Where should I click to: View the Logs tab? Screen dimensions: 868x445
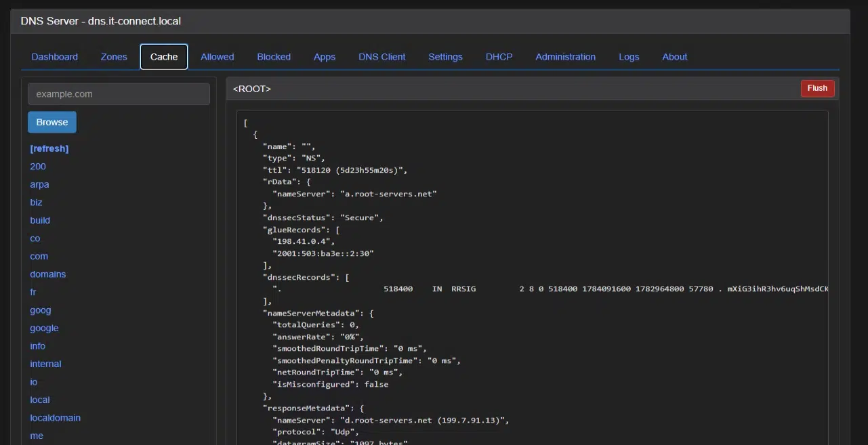[x=629, y=57]
